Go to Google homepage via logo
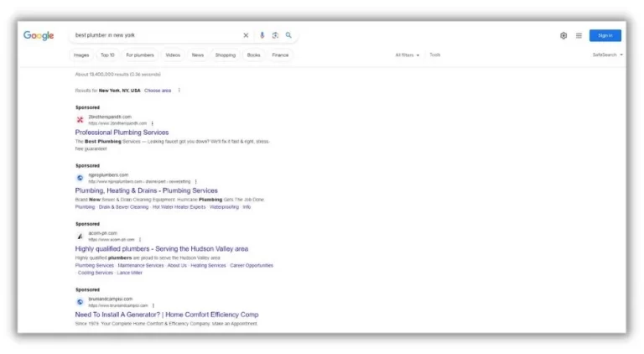 (x=39, y=35)
